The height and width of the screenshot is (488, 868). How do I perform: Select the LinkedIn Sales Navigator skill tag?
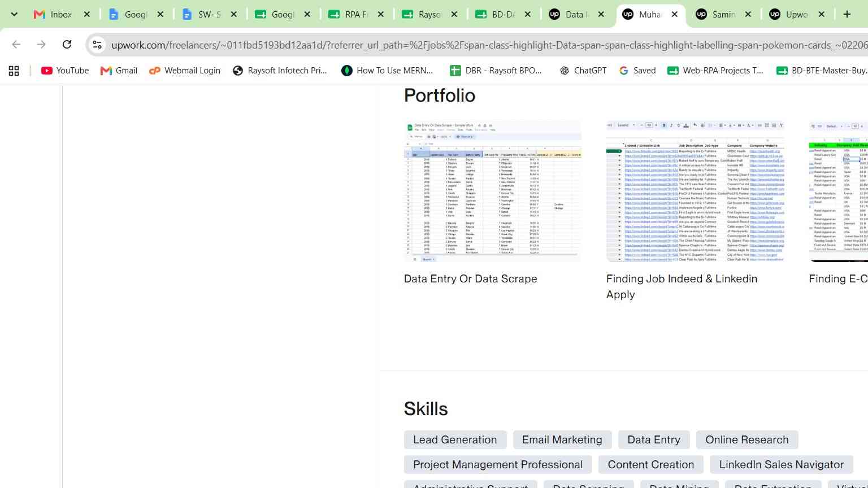(x=781, y=465)
